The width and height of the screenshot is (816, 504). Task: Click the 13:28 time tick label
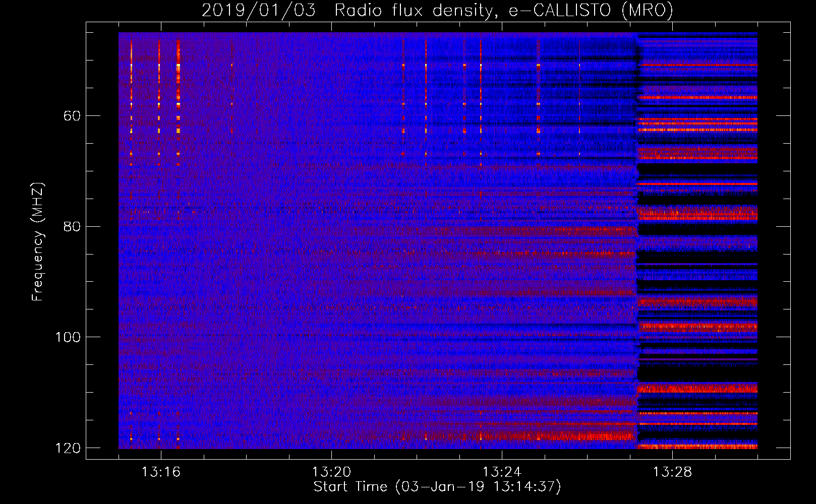coord(672,472)
